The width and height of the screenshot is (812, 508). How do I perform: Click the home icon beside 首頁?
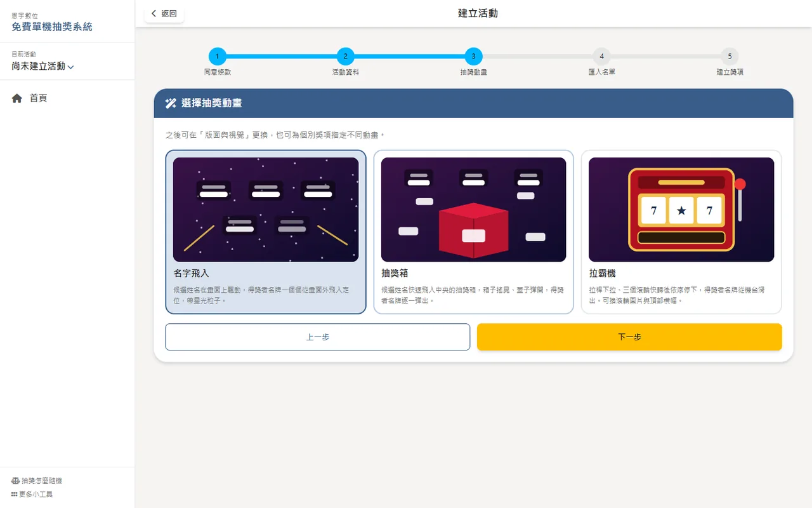coord(17,98)
